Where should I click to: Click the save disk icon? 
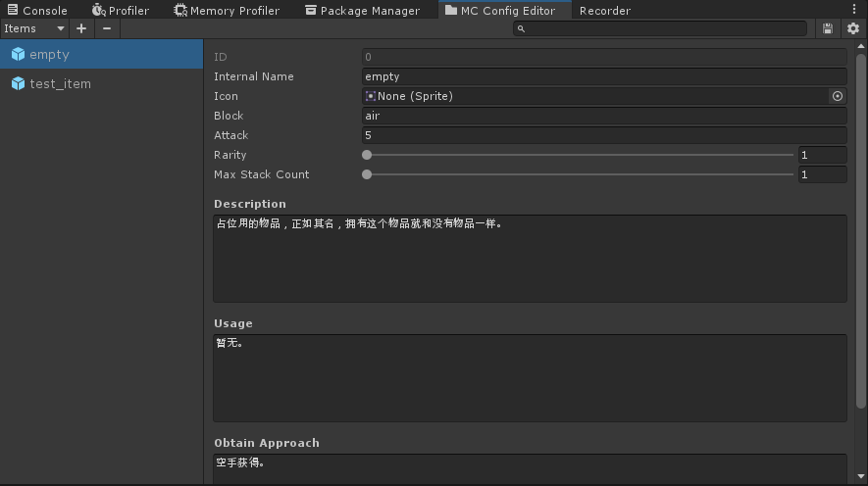point(828,28)
